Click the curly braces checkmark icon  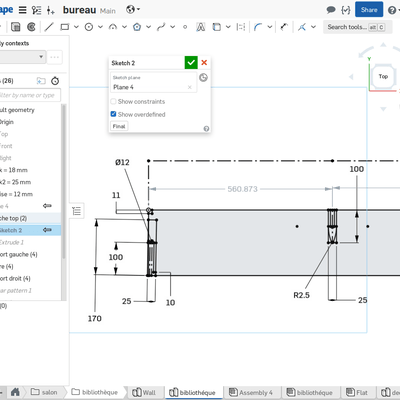[x=346, y=10]
